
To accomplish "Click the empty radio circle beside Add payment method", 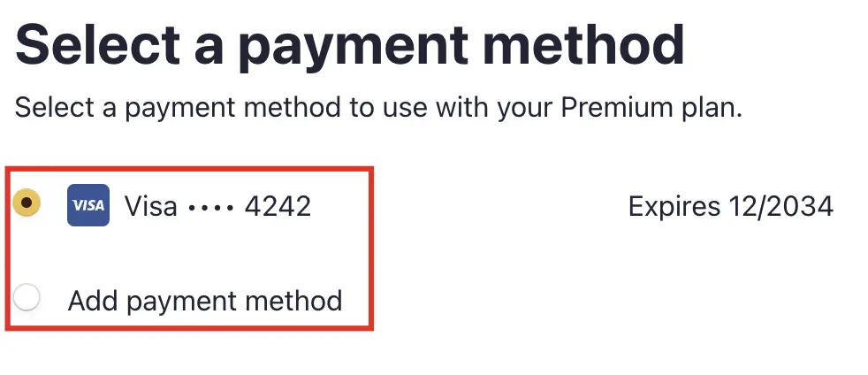I will point(27,298).
